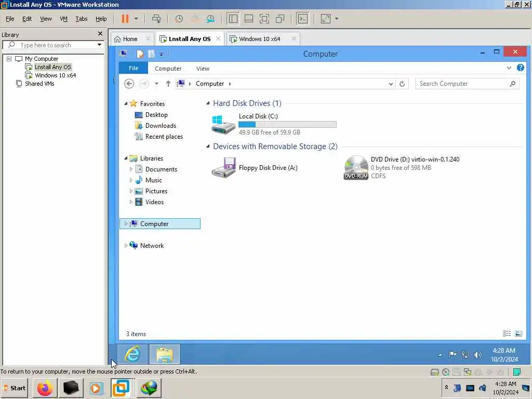The height and width of the screenshot is (399, 532).
Task: Select Windows 10 x64 in the library tree
Action: click(x=55, y=75)
